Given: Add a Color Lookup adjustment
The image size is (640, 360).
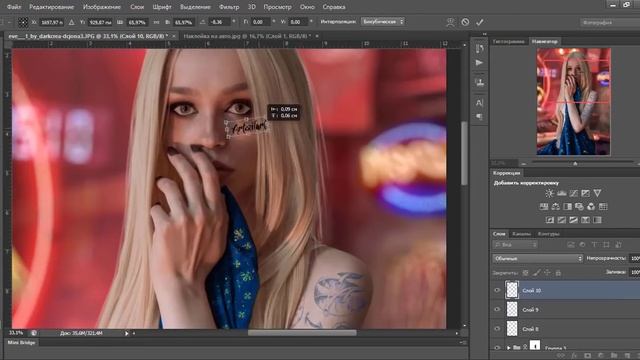Looking at the screenshot, I should (x=603, y=207).
